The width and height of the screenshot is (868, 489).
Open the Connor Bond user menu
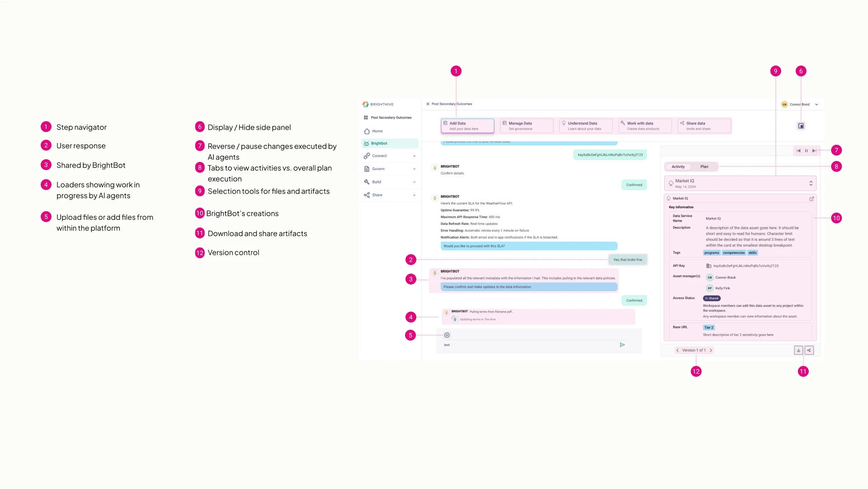point(816,104)
